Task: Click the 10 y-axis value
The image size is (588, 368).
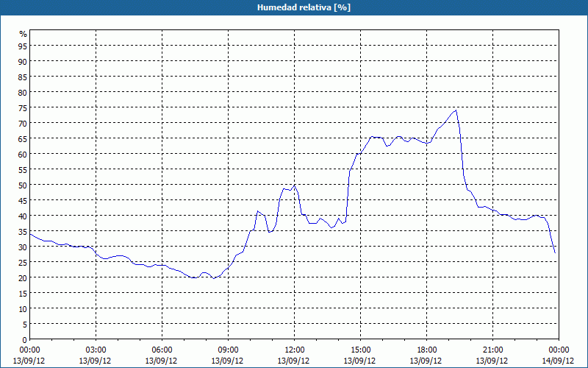Action: (x=23, y=308)
